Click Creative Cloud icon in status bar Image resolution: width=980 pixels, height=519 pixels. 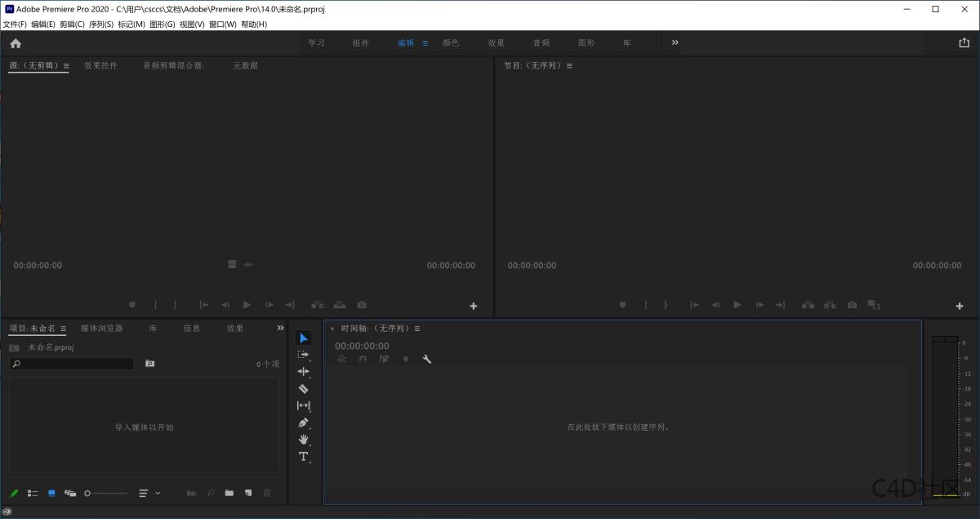coord(7,512)
